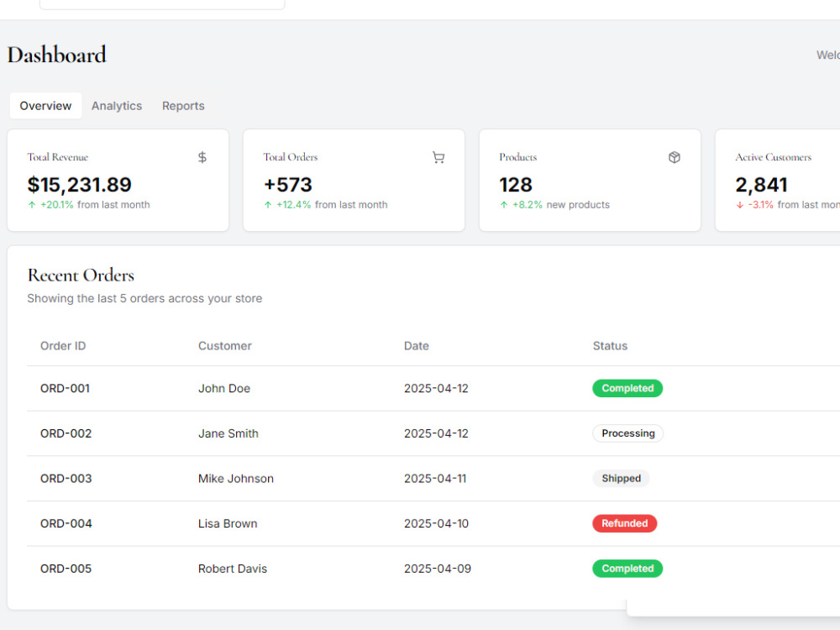
Task: Click the 'Showing the last 5 orders' subtitle
Action: pyautogui.click(x=144, y=298)
